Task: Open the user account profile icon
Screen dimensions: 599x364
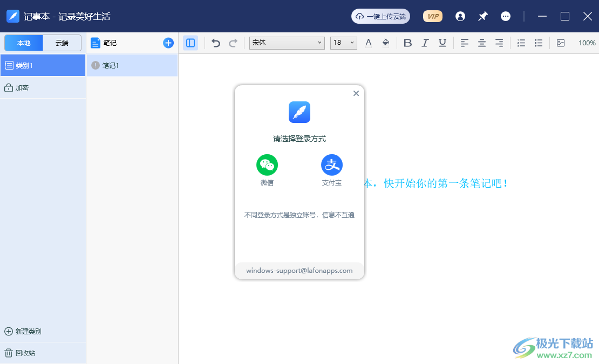Action: point(460,16)
